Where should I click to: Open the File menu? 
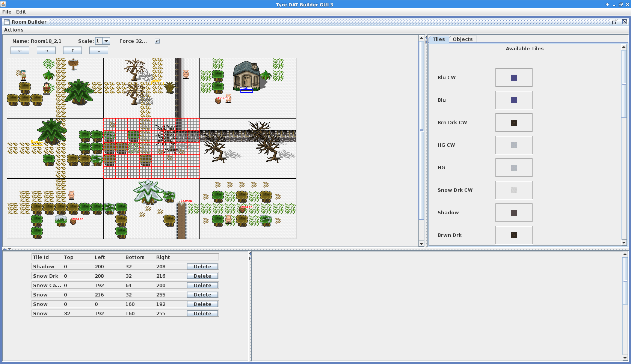[7, 12]
